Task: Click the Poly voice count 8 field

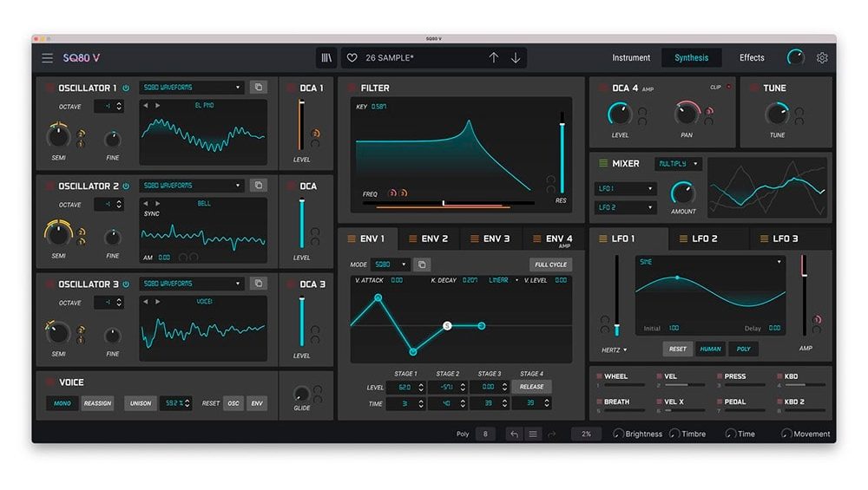Action: click(485, 434)
